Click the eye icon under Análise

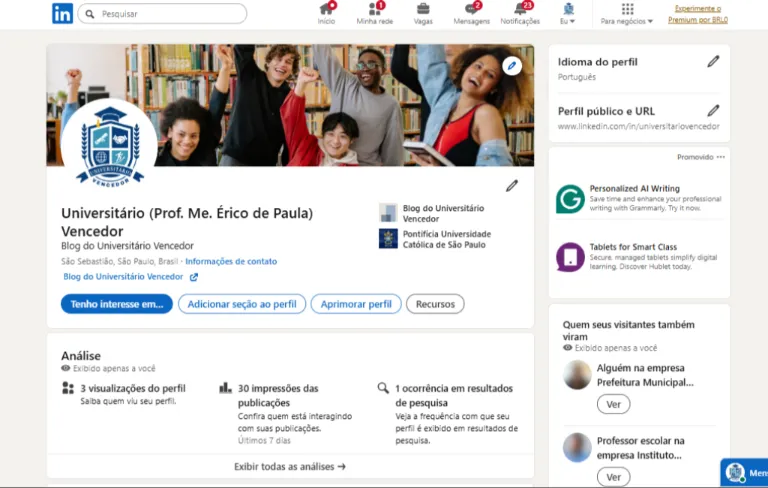click(x=66, y=368)
